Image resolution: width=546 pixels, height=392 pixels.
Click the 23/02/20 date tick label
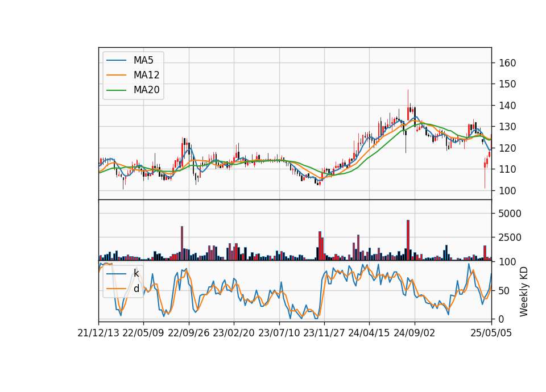pos(234,333)
